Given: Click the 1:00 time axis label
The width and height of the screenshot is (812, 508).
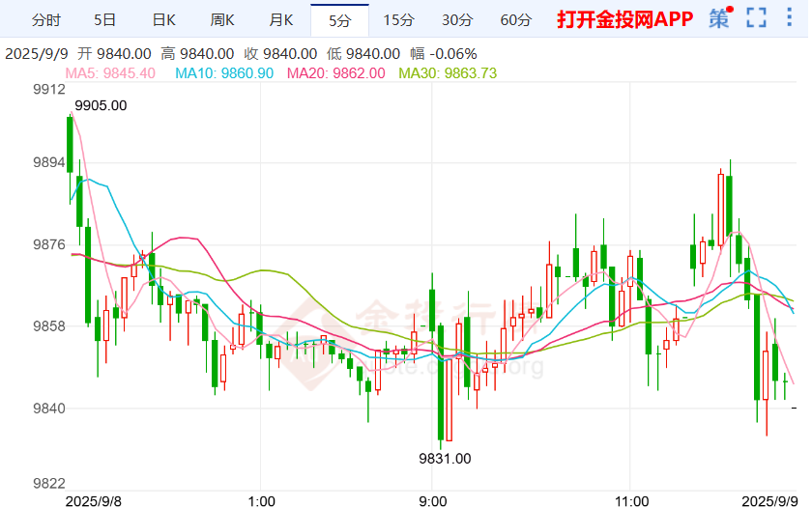Looking at the screenshot, I should coord(262,501).
